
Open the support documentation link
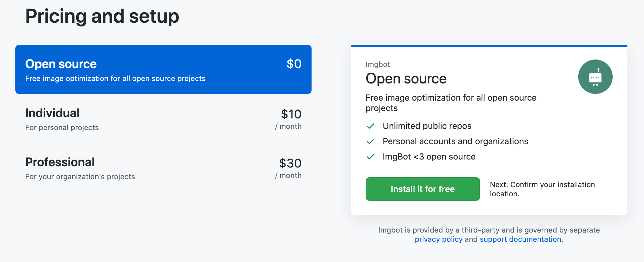tap(520, 239)
